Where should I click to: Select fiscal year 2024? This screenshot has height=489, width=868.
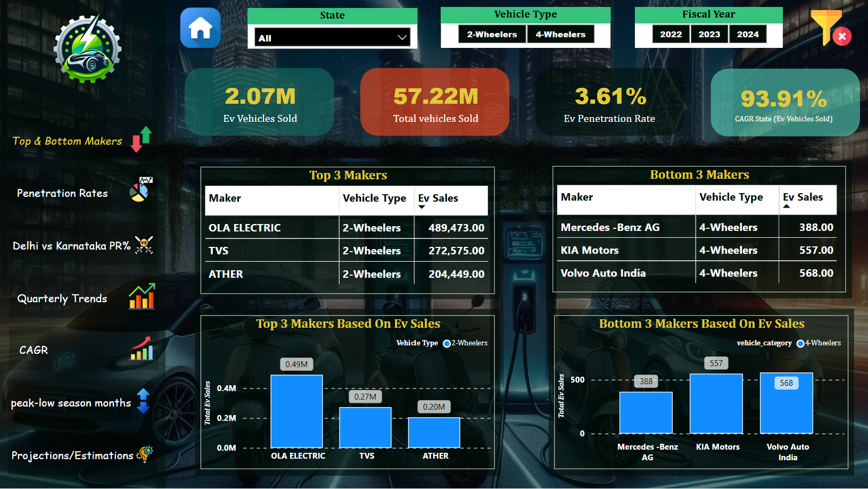(748, 35)
